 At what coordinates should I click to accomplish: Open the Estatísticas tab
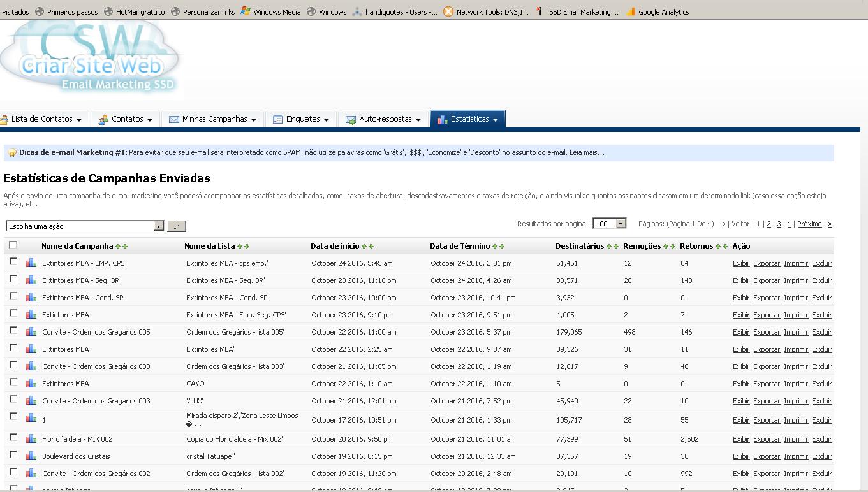pos(468,119)
